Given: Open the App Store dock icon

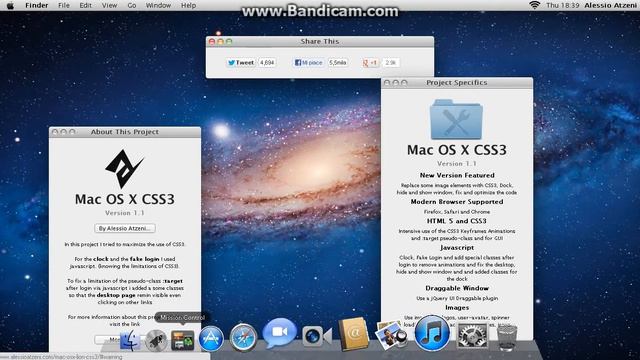Looking at the screenshot, I should point(211,339).
